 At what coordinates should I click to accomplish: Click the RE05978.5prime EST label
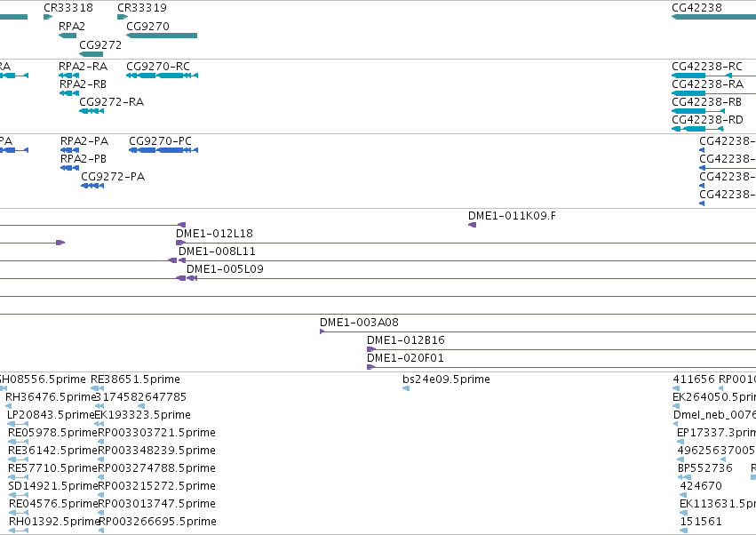coord(53,433)
